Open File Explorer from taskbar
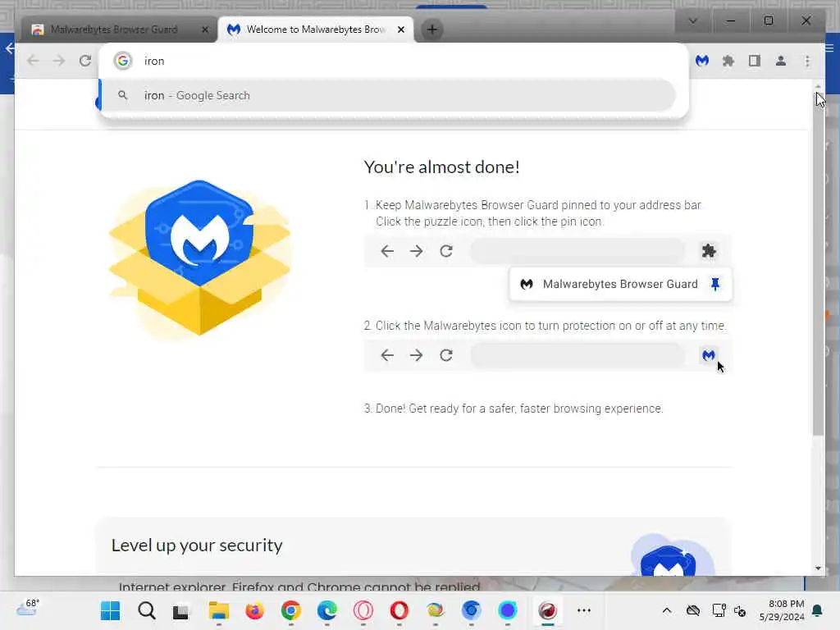 click(218, 610)
